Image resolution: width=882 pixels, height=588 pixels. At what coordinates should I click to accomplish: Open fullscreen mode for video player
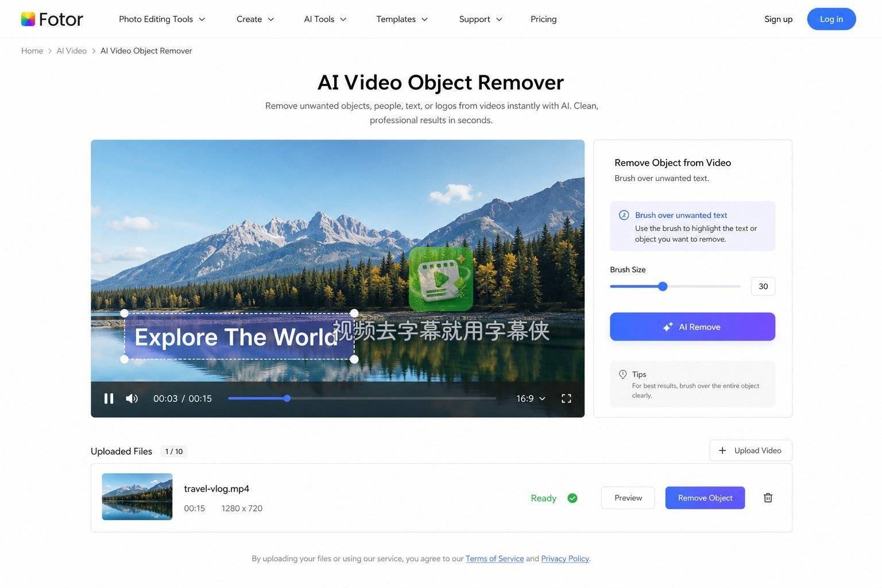click(x=566, y=399)
